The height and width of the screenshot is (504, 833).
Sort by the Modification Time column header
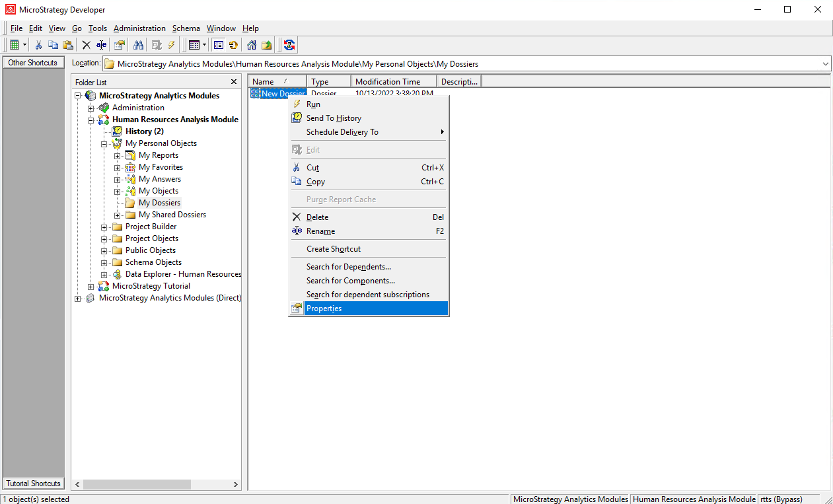click(x=394, y=81)
